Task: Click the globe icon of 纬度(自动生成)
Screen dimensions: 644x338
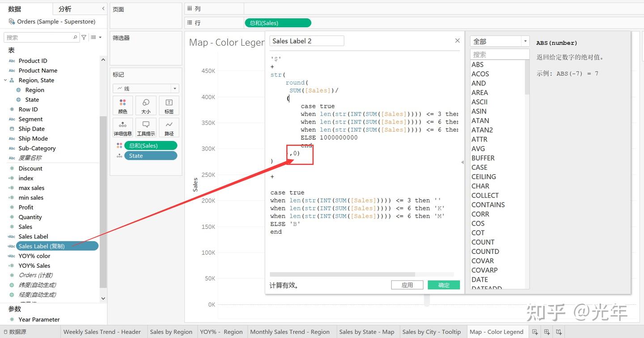Action: click(x=12, y=285)
